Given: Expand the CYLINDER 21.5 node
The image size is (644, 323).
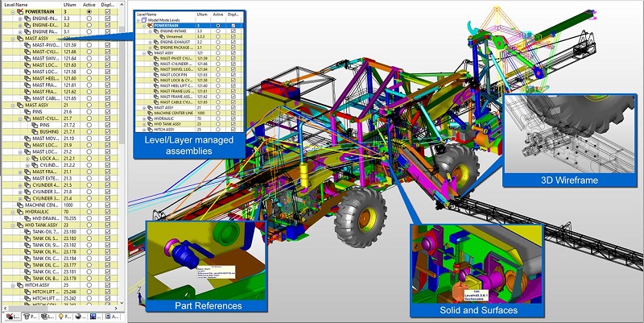Looking at the screenshot, I should (21, 185).
